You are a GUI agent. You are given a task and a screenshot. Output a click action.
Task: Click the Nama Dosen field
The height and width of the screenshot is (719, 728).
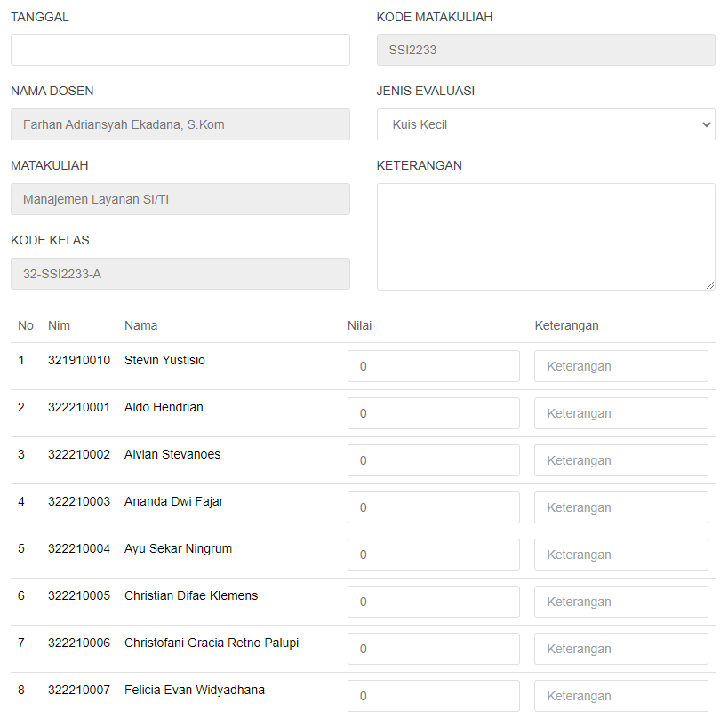tap(180, 124)
